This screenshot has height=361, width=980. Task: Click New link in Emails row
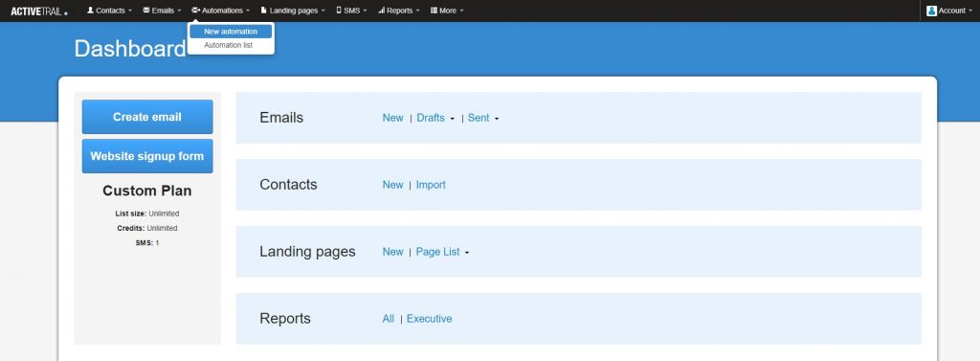393,118
